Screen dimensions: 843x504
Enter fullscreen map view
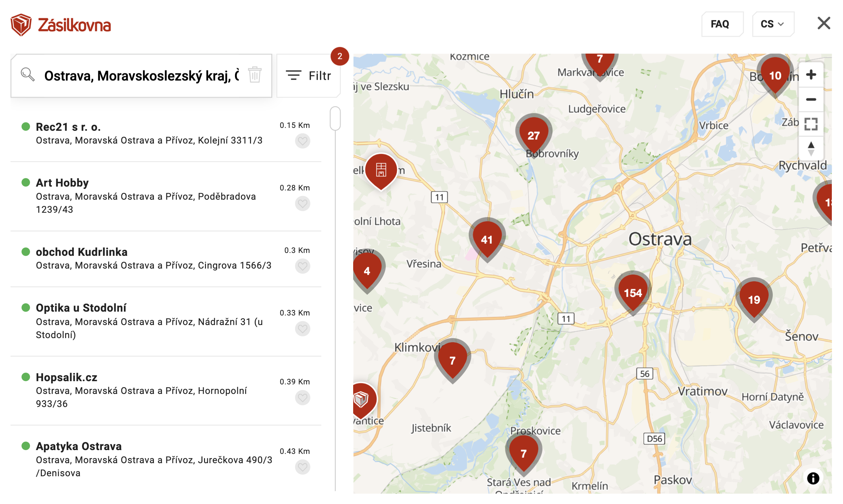(811, 124)
